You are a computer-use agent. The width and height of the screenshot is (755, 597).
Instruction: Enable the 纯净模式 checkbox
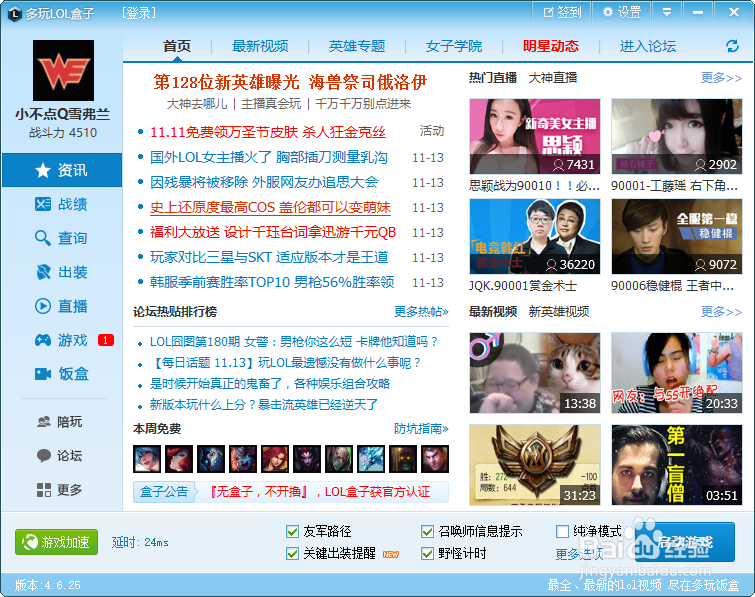562,532
